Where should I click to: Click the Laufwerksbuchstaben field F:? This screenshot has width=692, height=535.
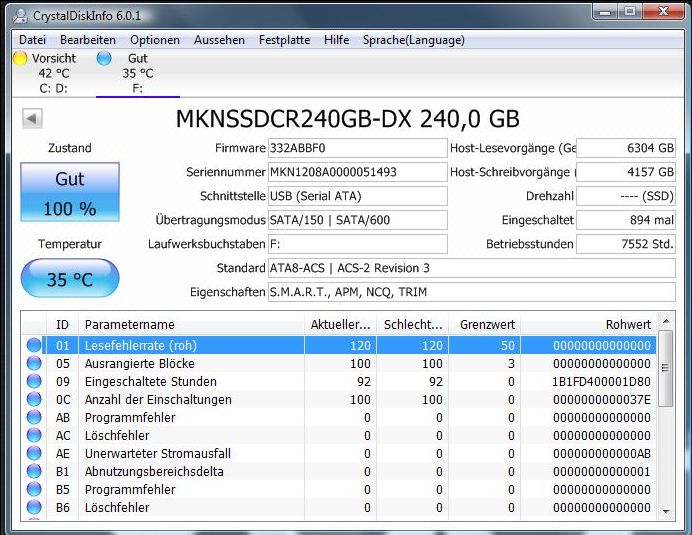(357, 244)
